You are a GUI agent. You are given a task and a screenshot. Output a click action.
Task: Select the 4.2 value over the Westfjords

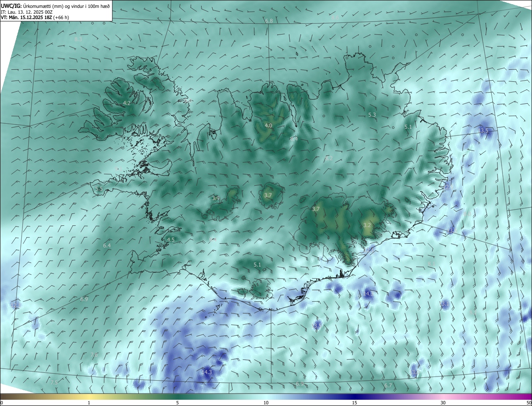127,103
